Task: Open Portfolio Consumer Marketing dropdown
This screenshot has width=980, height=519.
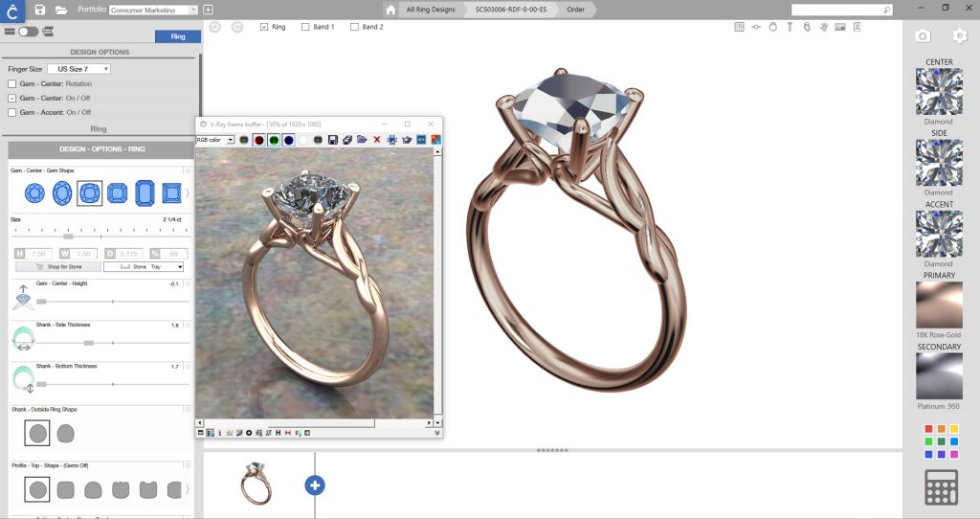Action: (x=154, y=10)
